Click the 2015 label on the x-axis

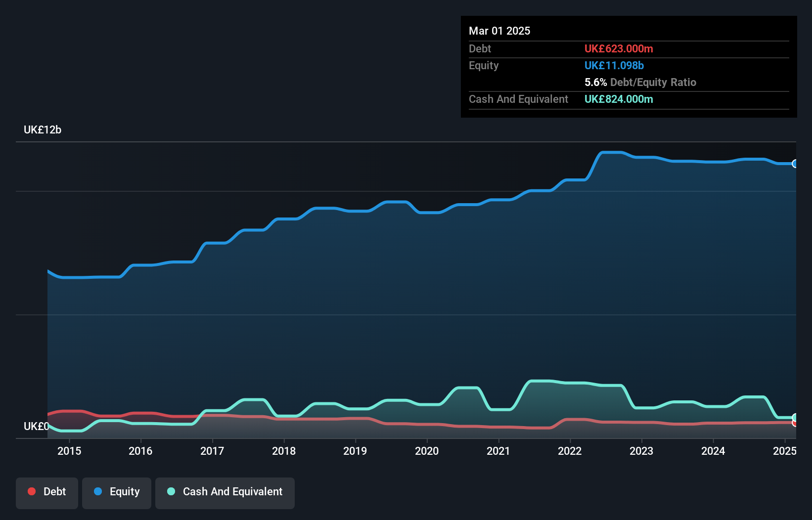click(69, 451)
